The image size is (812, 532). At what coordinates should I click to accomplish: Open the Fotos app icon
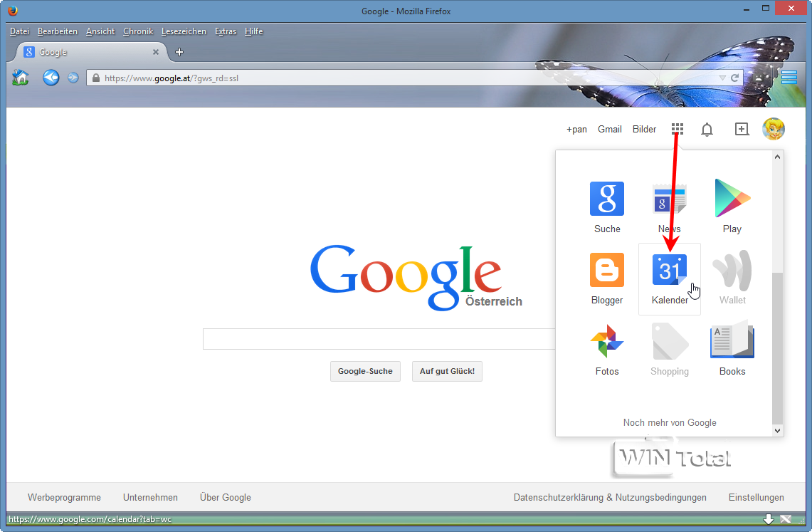pyautogui.click(x=607, y=341)
